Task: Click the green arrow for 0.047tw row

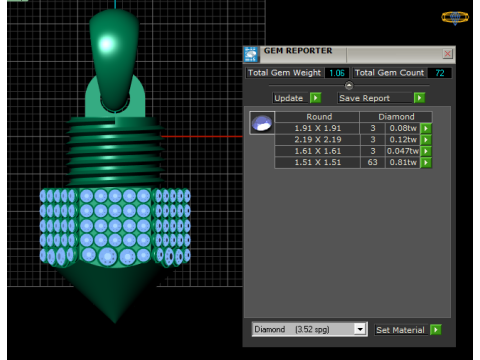Action: (426, 151)
